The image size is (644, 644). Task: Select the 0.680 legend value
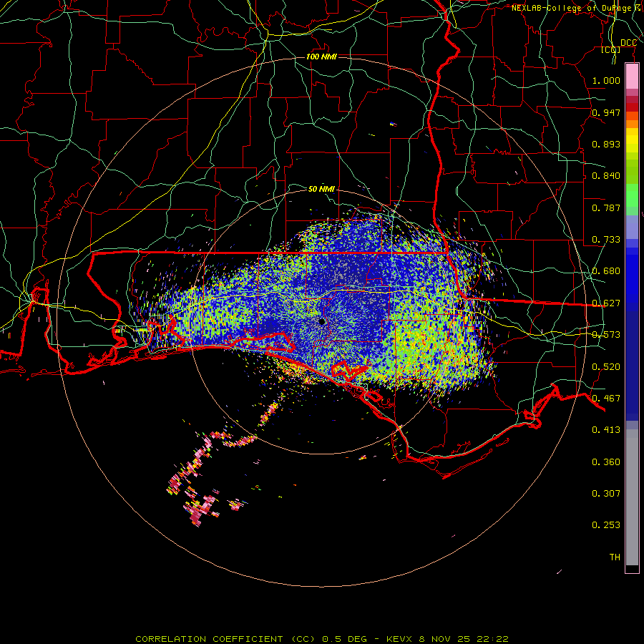[606, 271]
